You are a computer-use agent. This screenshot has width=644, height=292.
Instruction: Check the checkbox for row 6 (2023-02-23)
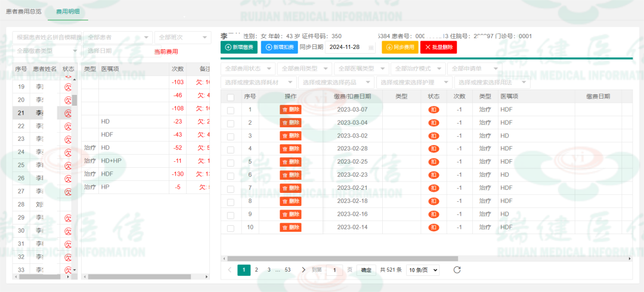click(x=231, y=176)
